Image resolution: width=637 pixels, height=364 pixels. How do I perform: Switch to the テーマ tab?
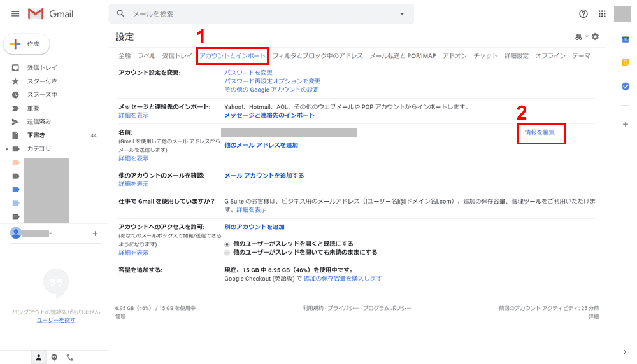[x=582, y=55]
